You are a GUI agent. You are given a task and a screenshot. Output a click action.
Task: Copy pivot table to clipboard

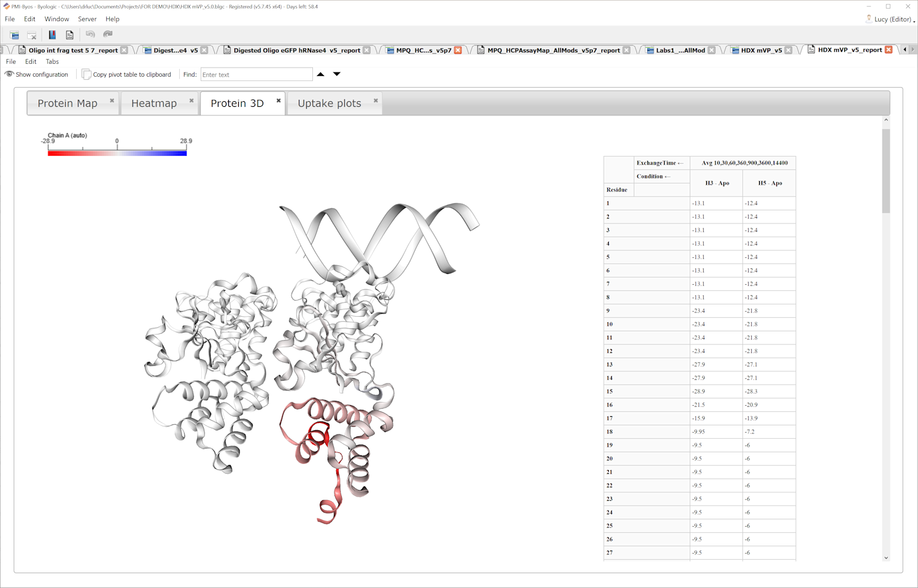point(126,74)
